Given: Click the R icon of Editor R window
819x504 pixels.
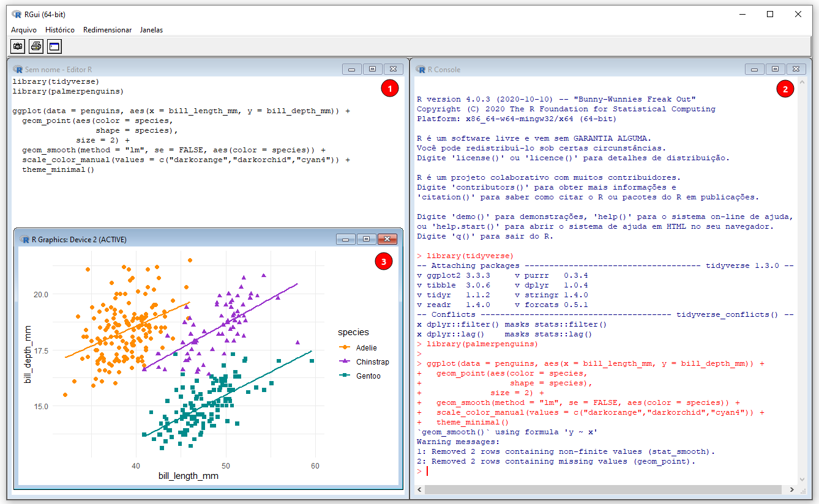Looking at the screenshot, I should pos(17,70).
